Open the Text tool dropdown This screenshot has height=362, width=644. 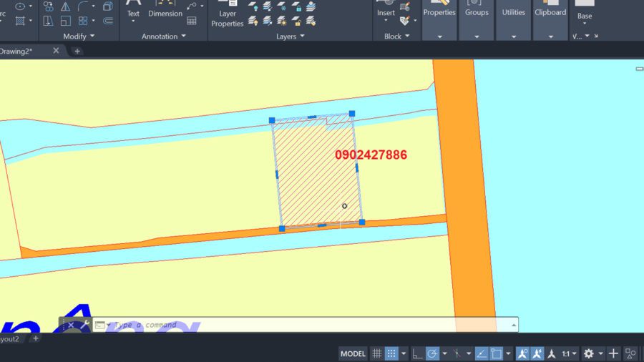[x=133, y=21]
